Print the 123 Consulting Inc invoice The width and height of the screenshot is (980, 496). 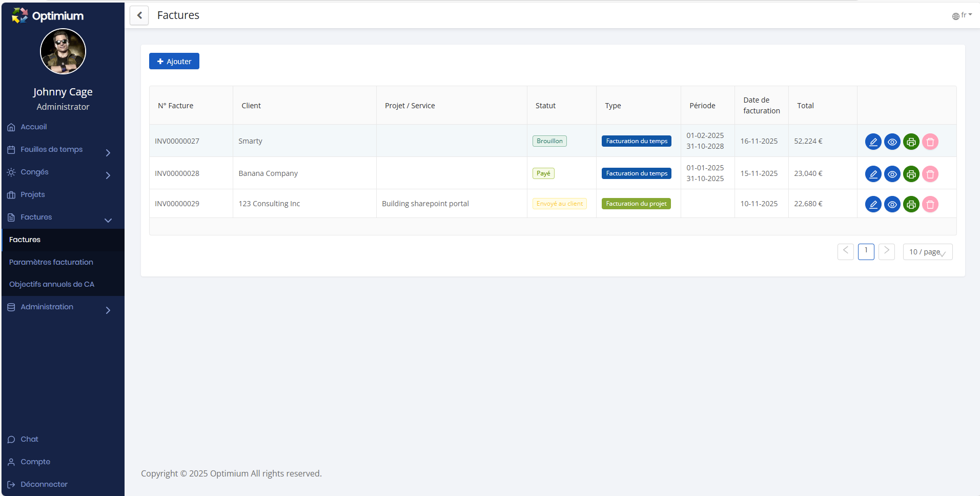click(x=911, y=204)
